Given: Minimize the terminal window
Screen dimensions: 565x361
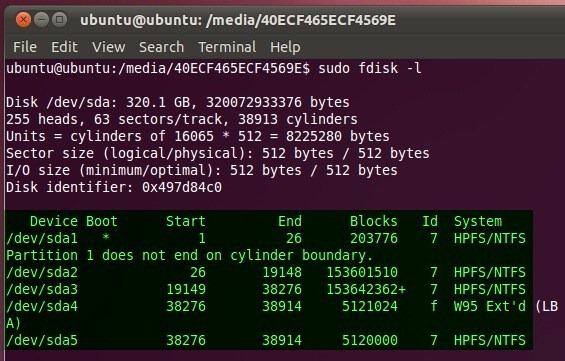Looking at the screenshot, I should (41, 19).
